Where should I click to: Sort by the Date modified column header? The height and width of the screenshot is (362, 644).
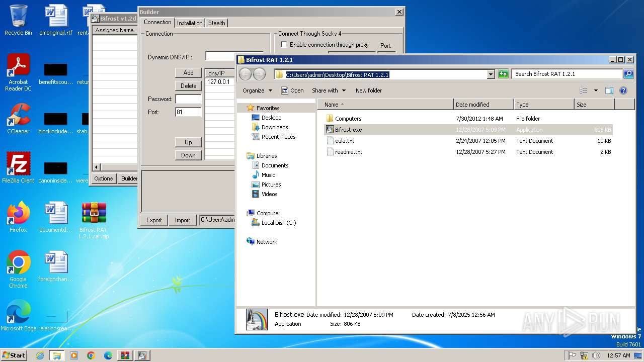click(x=484, y=105)
